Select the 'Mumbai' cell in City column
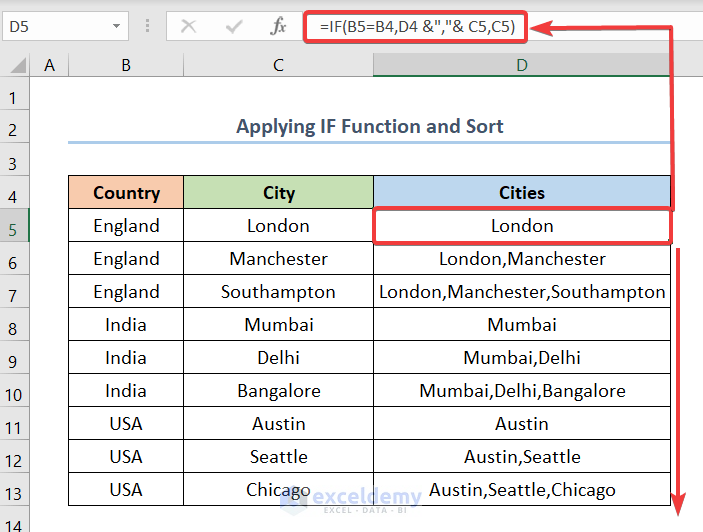This screenshot has width=703, height=532. pos(278,324)
